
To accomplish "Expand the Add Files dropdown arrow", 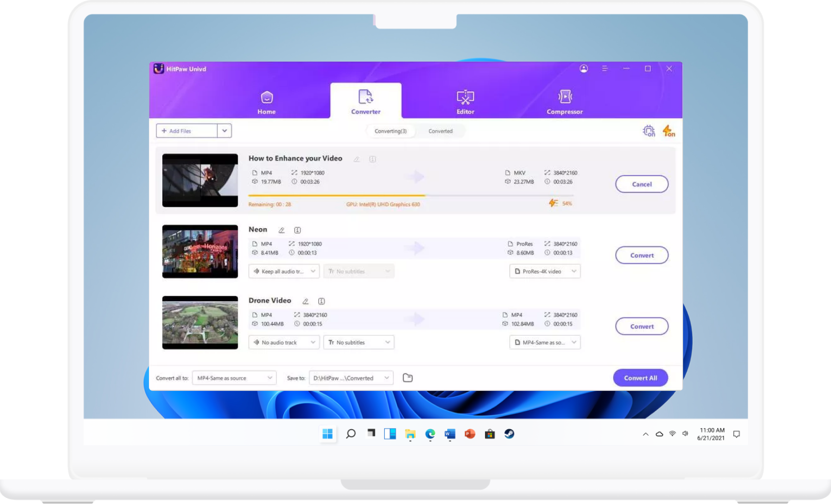I will (x=224, y=130).
